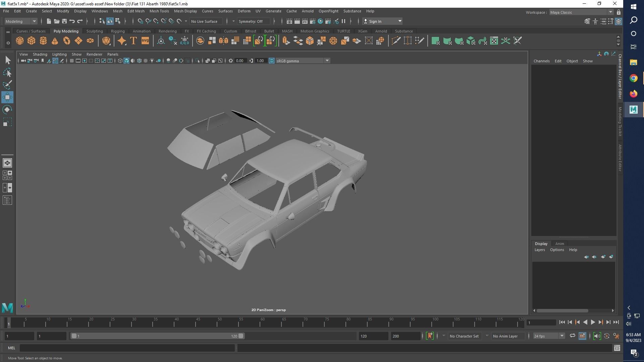Create a polygon cube from the shelf
Viewport: 644px width, 362px height.
pyautogui.click(x=32, y=41)
